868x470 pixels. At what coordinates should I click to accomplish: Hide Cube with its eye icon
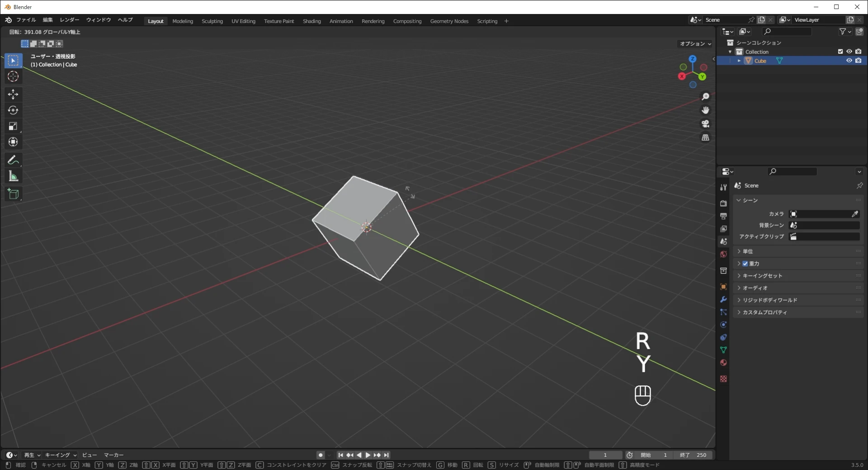[849, 61]
